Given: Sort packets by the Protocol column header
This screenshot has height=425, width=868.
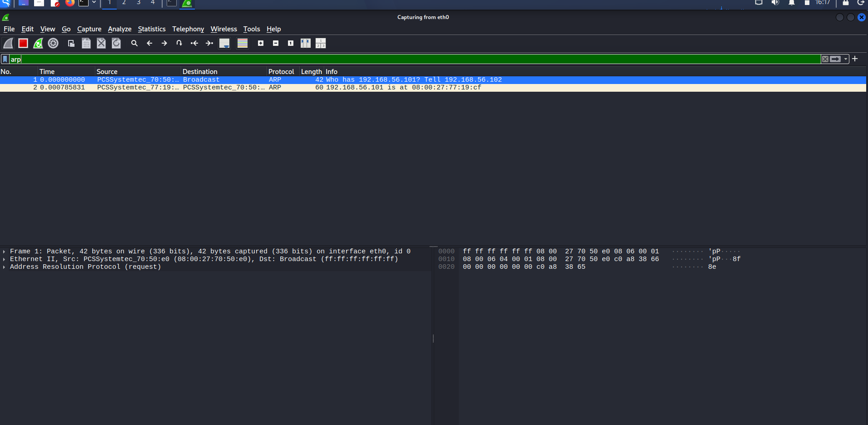Looking at the screenshot, I should point(283,72).
